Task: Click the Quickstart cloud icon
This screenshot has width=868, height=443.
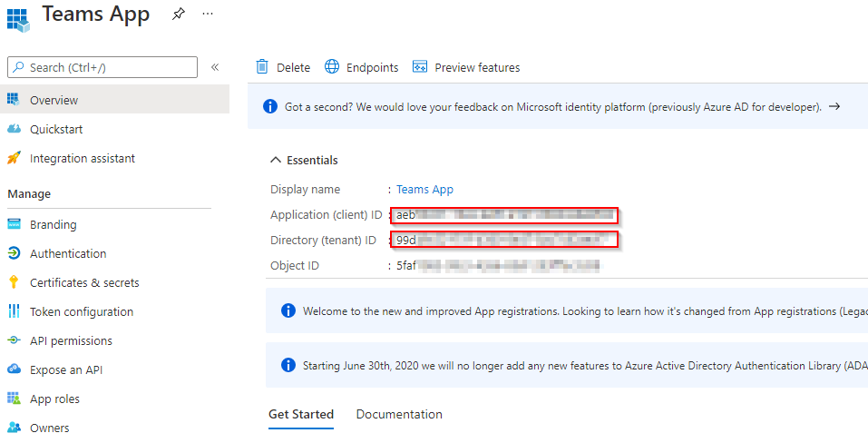Action: [14, 129]
